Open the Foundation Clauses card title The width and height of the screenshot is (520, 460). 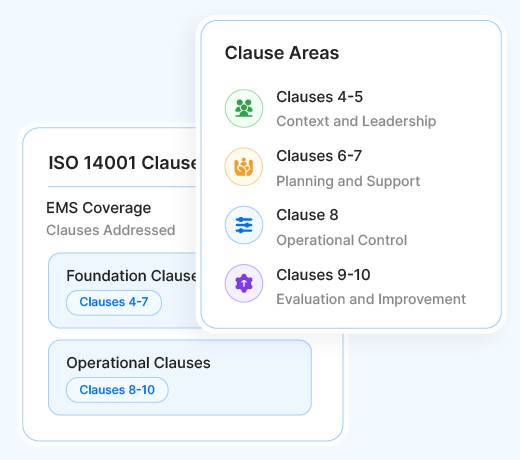tap(132, 276)
